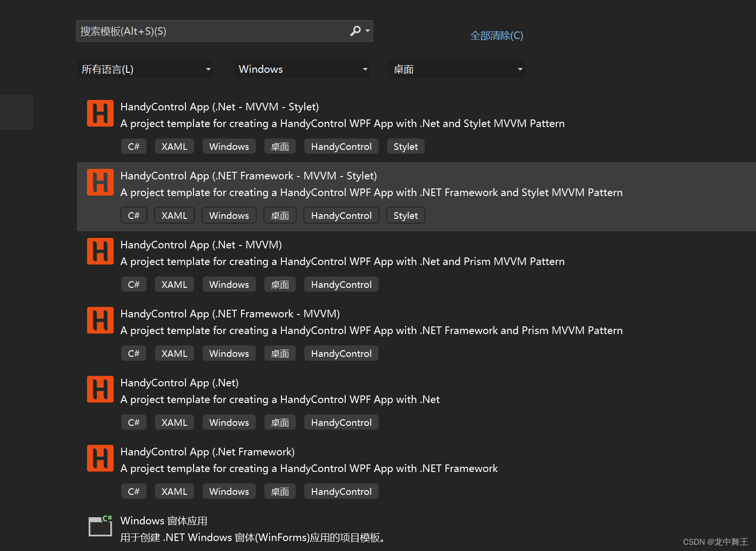Open the Windows platform filter dropdown
This screenshot has width=756, height=551.
(x=302, y=69)
